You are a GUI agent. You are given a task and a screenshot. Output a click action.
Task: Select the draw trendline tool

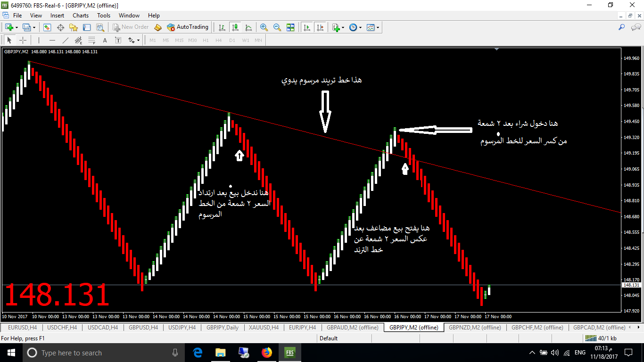click(66, 40)
